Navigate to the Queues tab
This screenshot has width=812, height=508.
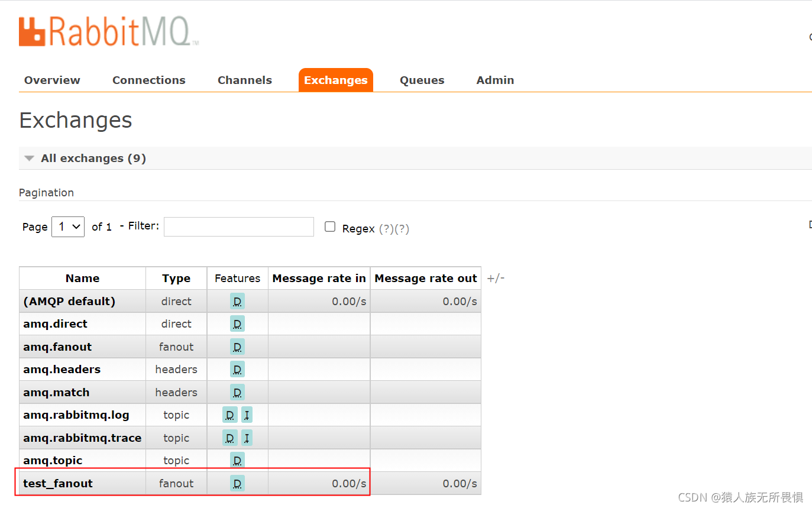pos(422,80)
